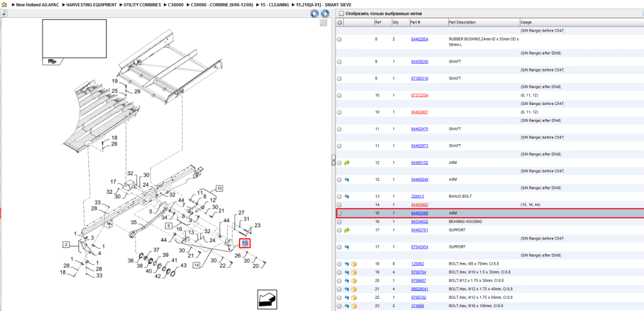The height and width of the screenshot is (311, 644).
Task: Select callout 43 in the diagram
Action: (x=183, y=265)
